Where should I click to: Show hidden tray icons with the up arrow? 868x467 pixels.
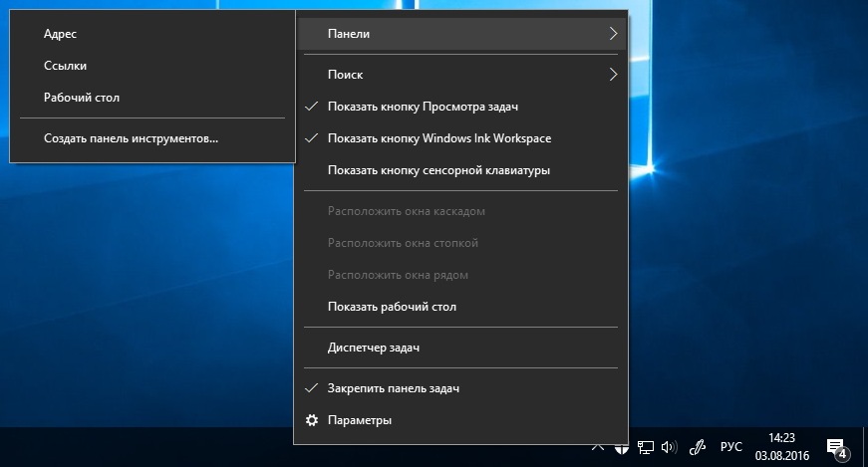(x=598, y=447)
